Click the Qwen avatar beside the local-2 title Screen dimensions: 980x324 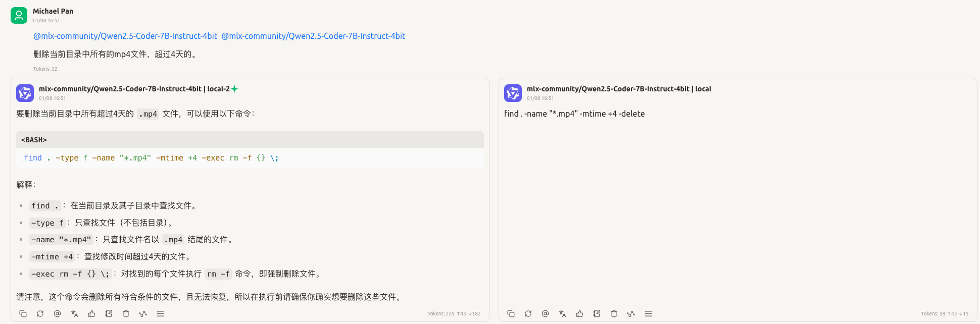(x=25, y=93)
